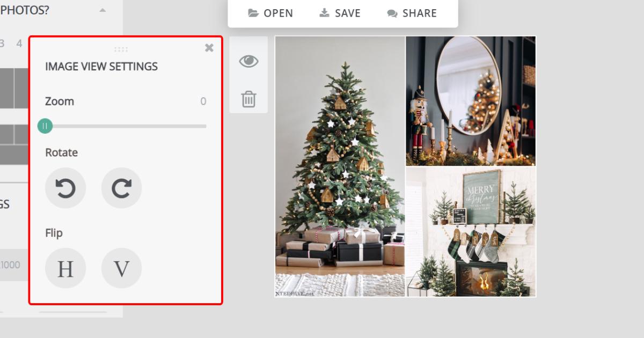Rotate image counterclockwise
Viewport: 644px width, 338px height.
[x=65, y=188]
